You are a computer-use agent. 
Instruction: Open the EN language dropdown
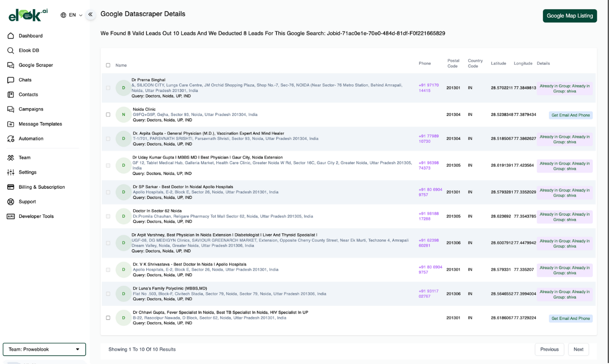pyautogui.click(x=71, y=15)
